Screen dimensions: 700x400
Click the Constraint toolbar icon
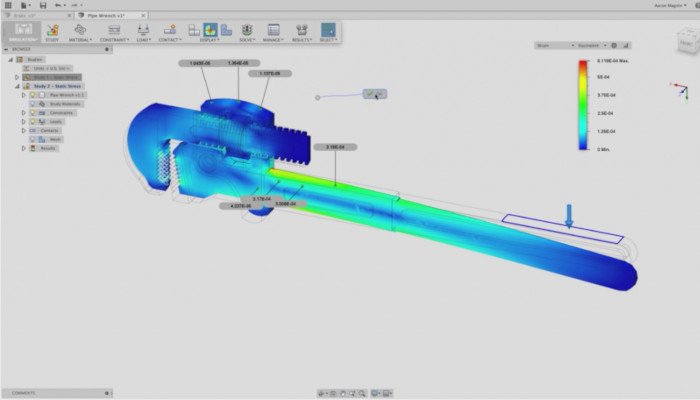[x=114, y=30]
